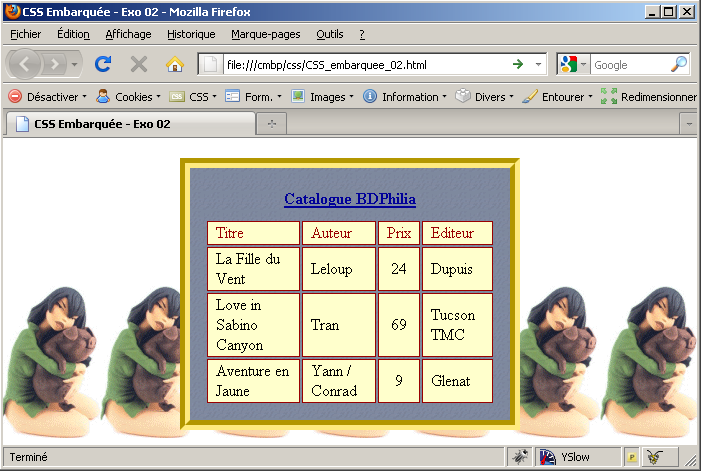The image size is (701, 471).
Task: Click the Entourer pencil icon
Action: [530, 96]
